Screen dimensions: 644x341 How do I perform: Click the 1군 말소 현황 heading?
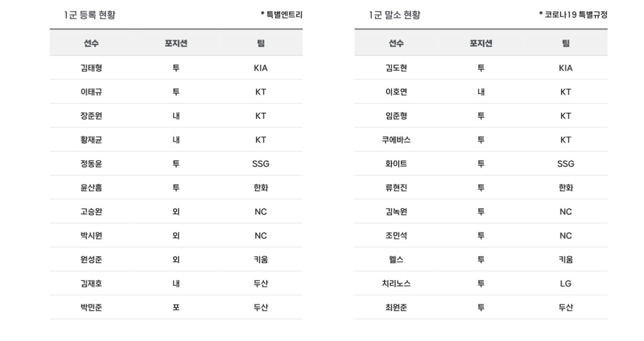pos(394,15)
